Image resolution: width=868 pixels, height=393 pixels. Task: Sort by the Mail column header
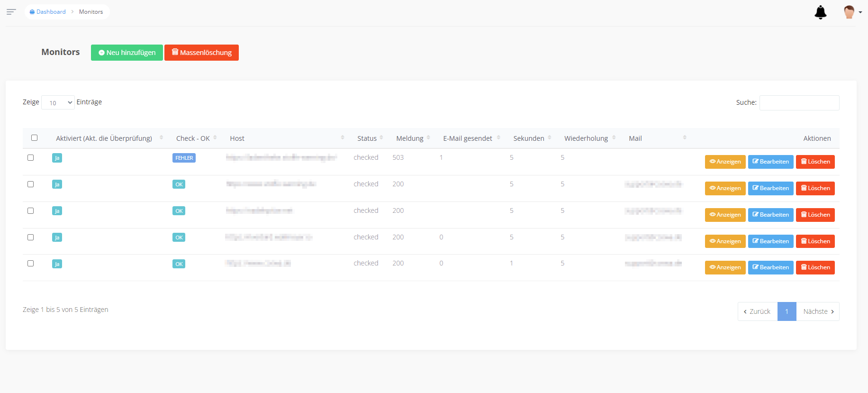[x=635, y=138]
